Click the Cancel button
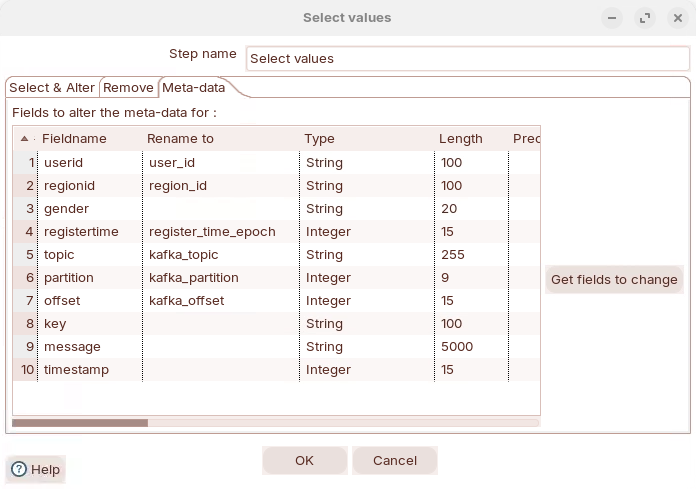Image resolution: width=696 pixels, height=489 pixels. (x=395, y=460)
